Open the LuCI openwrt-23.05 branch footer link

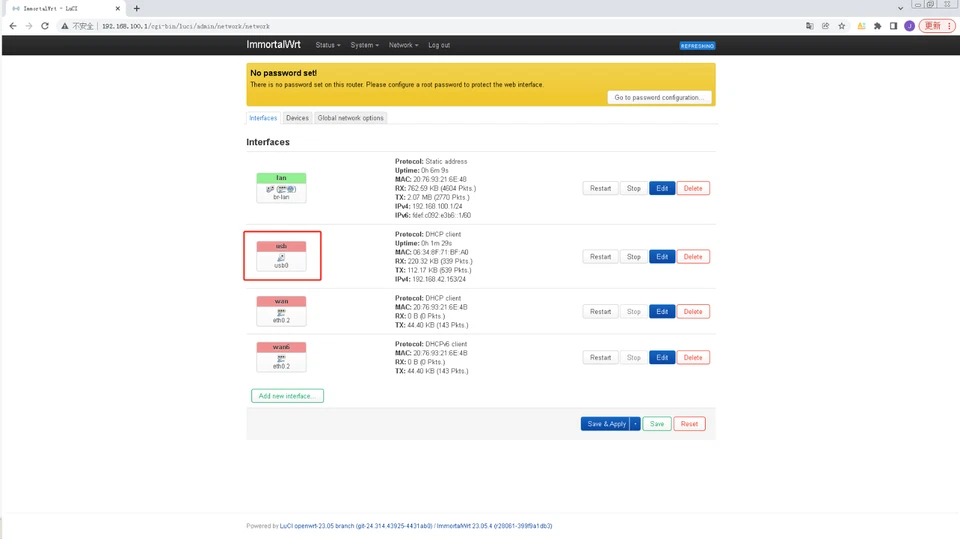pos(356,526)
